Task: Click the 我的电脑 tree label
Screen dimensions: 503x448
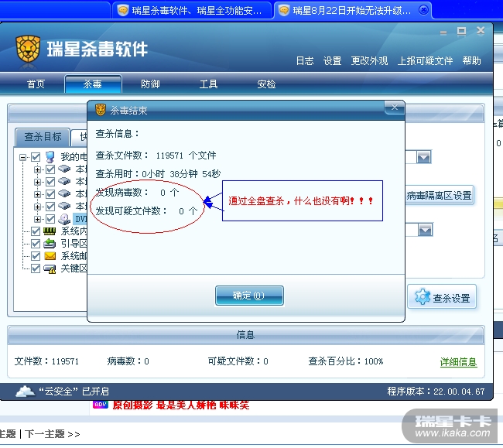Action: tap(74, 157)
